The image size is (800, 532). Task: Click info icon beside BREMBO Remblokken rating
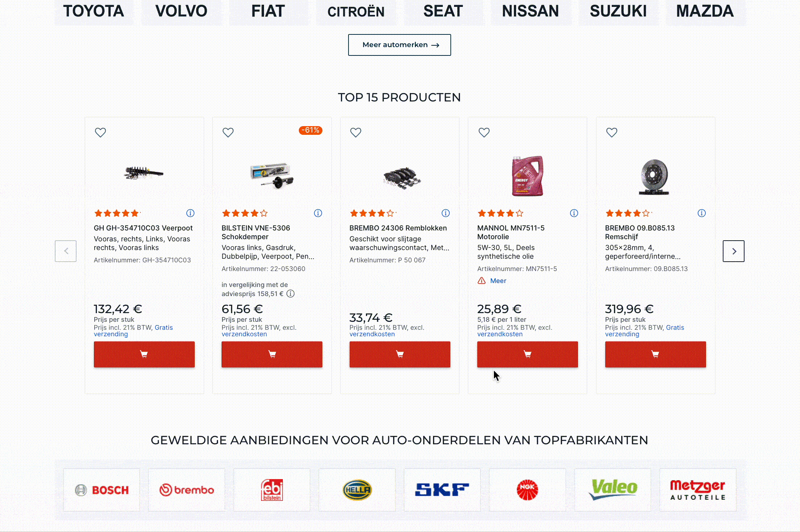coord(446,213)
